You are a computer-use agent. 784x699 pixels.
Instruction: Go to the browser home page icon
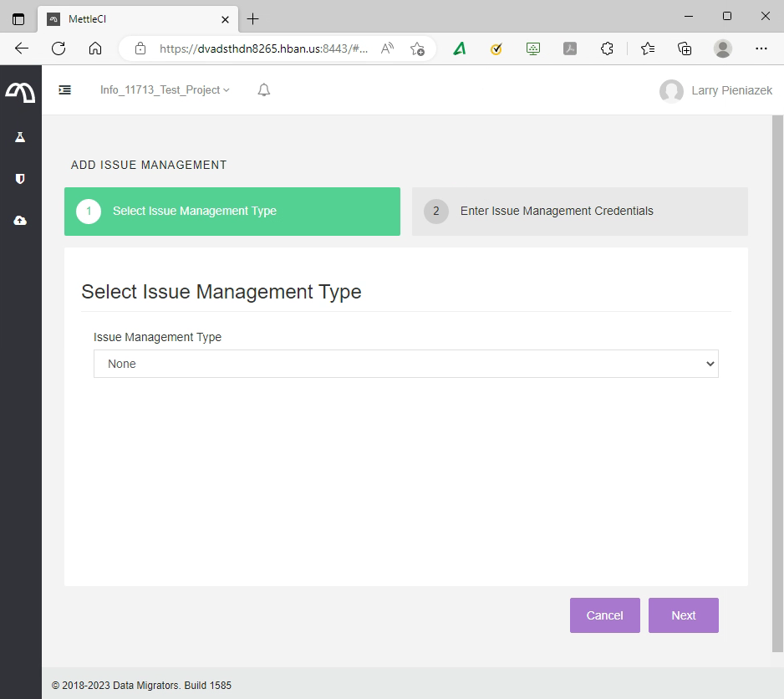tap(95, 48)
